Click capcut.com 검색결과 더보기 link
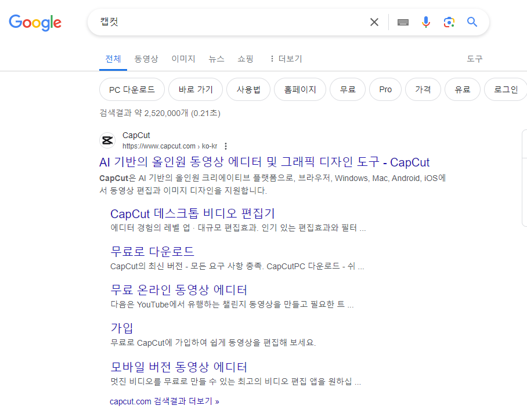 [164, 401]
